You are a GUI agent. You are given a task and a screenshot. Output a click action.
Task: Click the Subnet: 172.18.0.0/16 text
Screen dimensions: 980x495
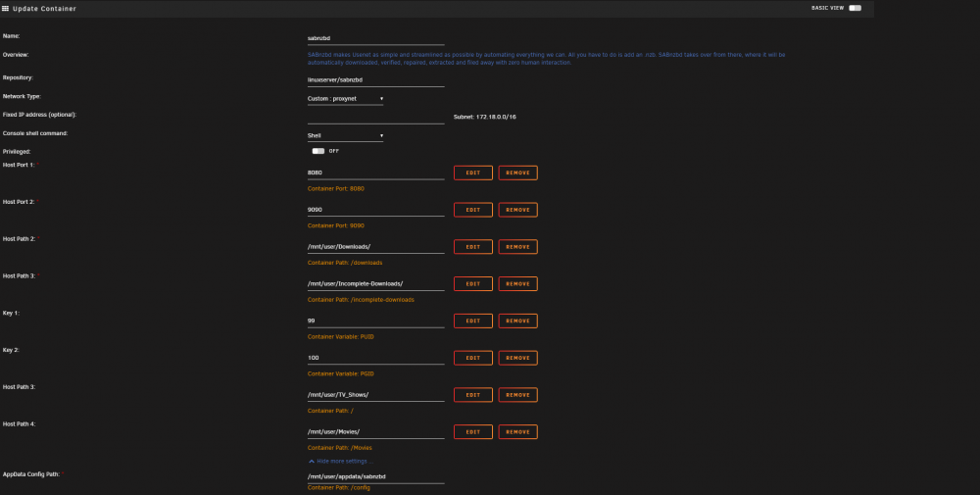click(485, 117)
